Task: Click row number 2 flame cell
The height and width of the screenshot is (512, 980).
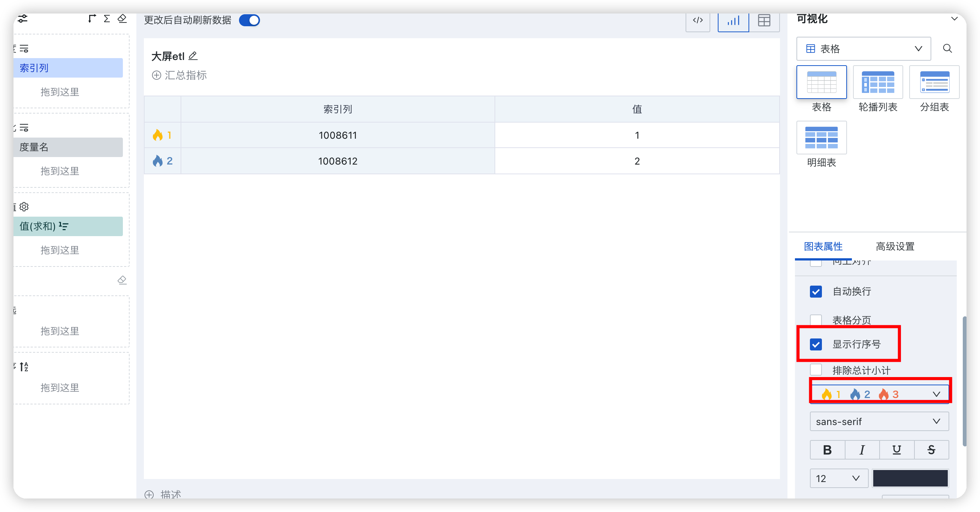Action: (x=163, y=161)
